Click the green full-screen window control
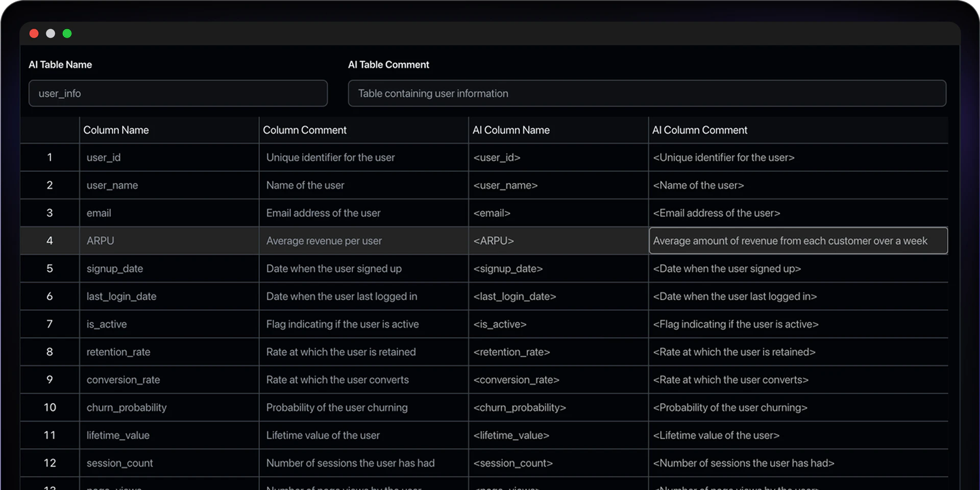Viewport: 980px width, 490px height. (67, 33)
